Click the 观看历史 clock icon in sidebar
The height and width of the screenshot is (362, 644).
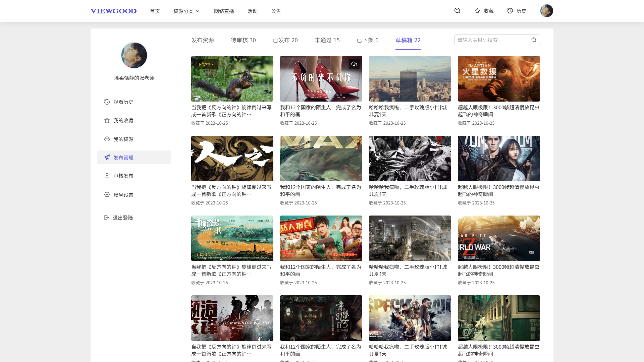tap(107, 102)
